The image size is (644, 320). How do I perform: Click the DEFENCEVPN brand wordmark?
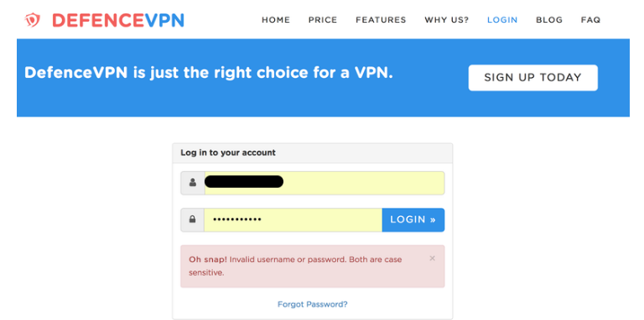(x=118, y=20)
